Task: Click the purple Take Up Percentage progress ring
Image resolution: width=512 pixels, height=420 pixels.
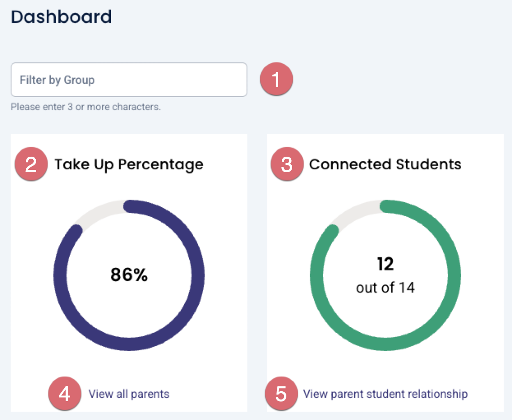Action: [x=198, y=275]
